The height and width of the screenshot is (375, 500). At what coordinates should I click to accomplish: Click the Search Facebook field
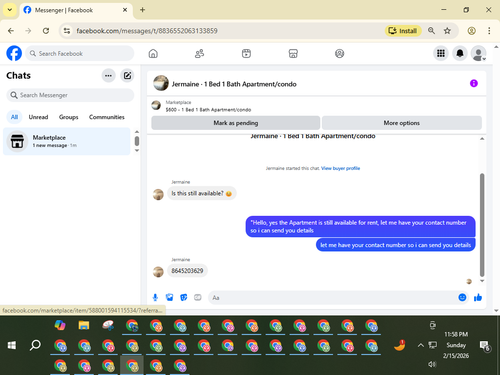(x=80, y=53)
